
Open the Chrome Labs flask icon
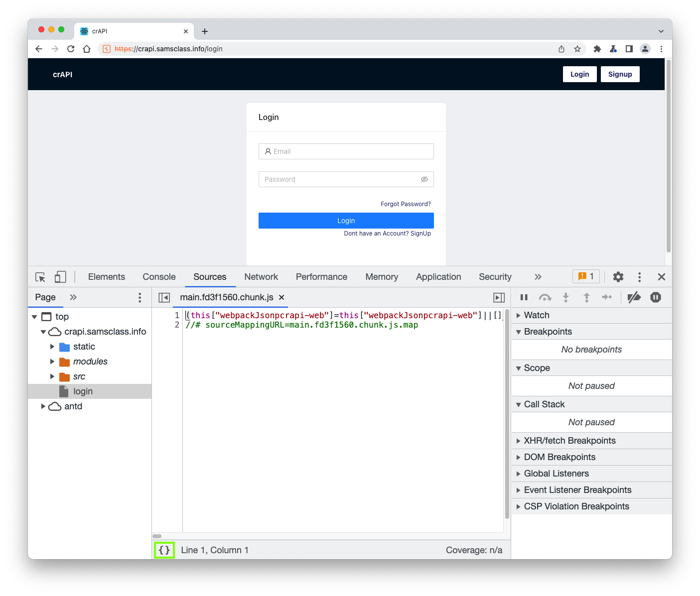(613, 49)
